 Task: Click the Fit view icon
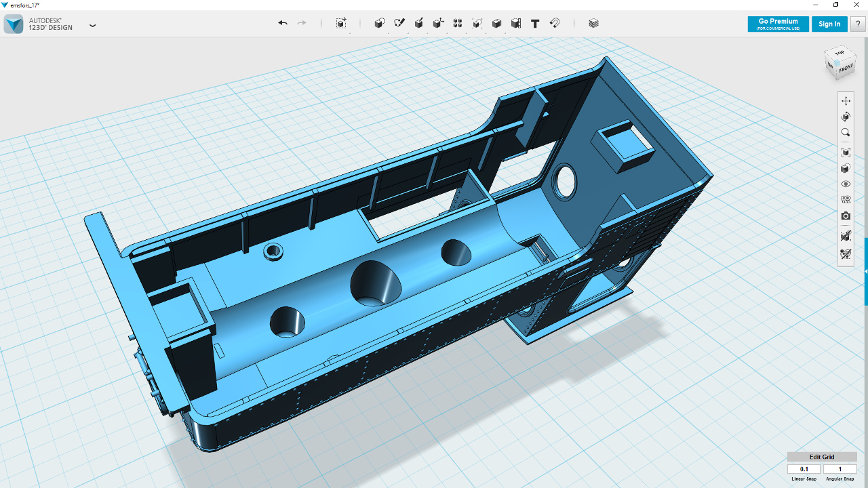[x=846, y=152]
